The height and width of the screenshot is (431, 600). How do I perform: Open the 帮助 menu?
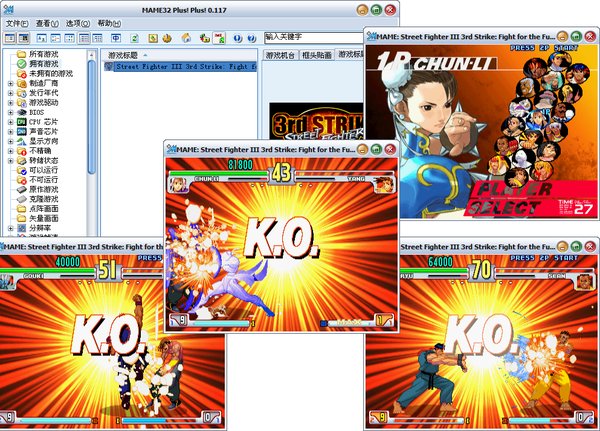pyautogui.click(x=109, y=23)
